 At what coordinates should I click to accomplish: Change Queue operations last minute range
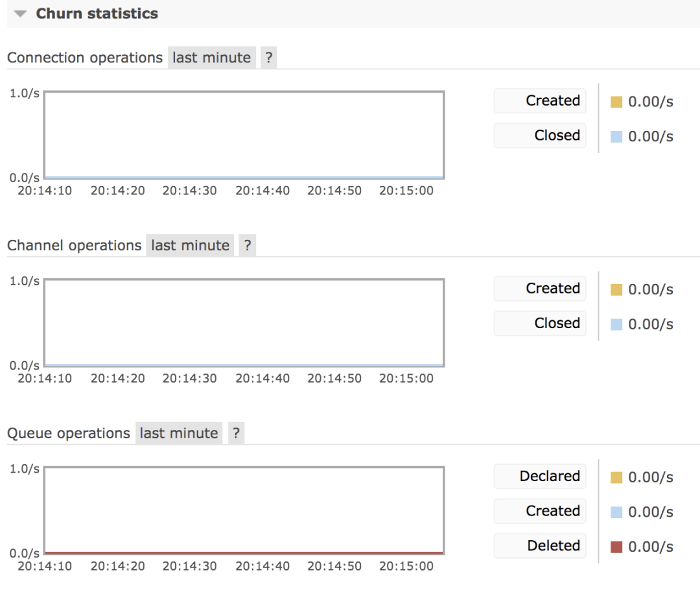[179, 433]
